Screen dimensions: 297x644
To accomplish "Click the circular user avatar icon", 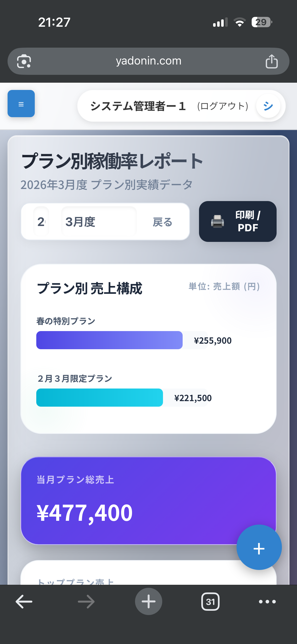I will tap(268, 106).
